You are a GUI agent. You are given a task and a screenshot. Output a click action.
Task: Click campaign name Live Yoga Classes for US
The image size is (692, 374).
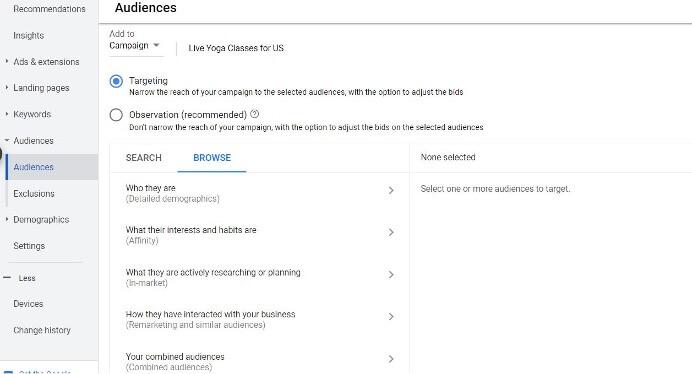(236, 48)
